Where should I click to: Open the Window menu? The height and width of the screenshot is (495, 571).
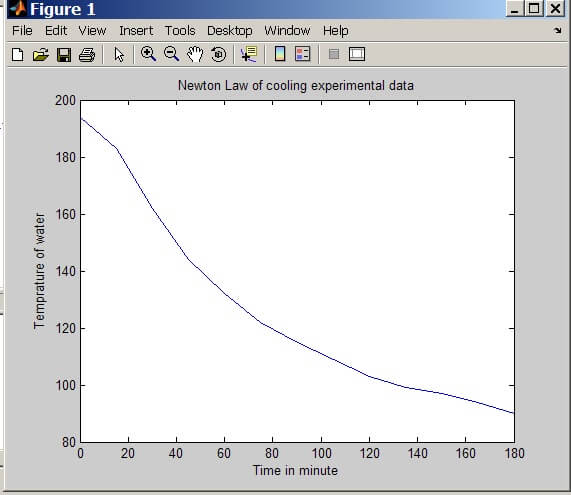coord(287,31)
